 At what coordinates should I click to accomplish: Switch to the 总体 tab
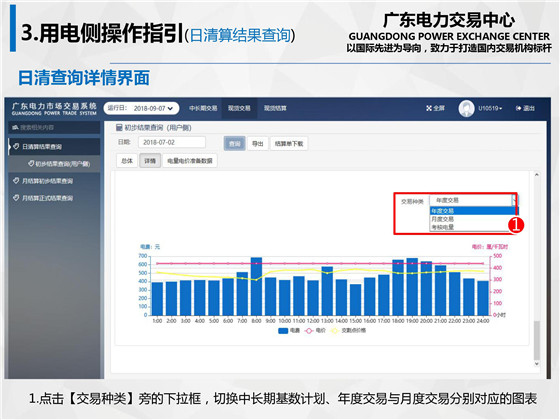click(127, 161)
